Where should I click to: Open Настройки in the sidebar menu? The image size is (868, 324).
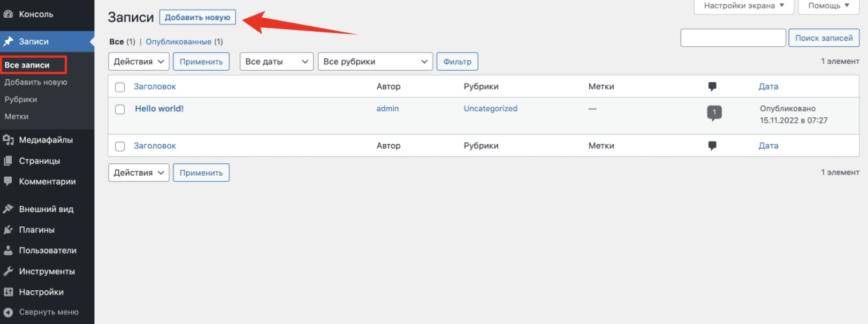pos(41,292)
